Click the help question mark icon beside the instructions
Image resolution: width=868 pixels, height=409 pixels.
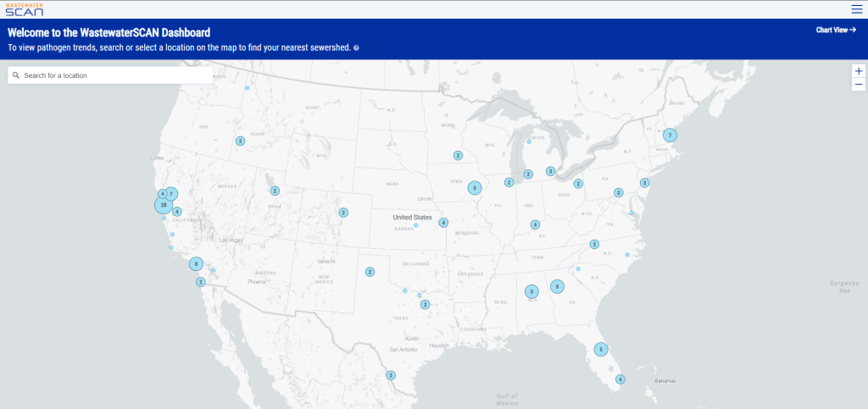[356, 48]
